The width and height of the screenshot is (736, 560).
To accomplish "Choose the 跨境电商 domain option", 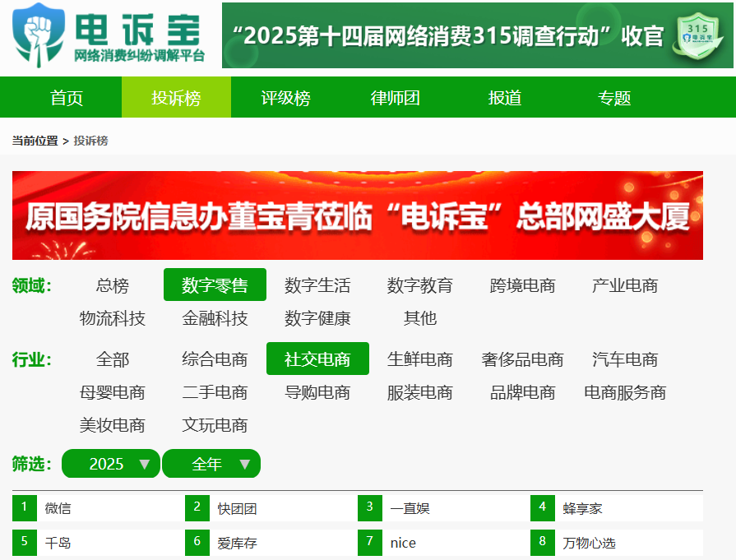I will [x=522, y=285].
